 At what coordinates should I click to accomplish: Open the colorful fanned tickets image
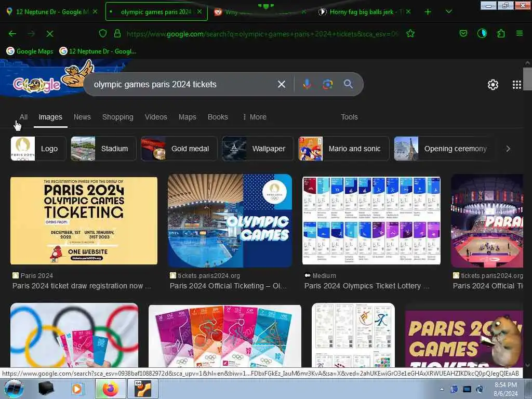coord(224,336)
